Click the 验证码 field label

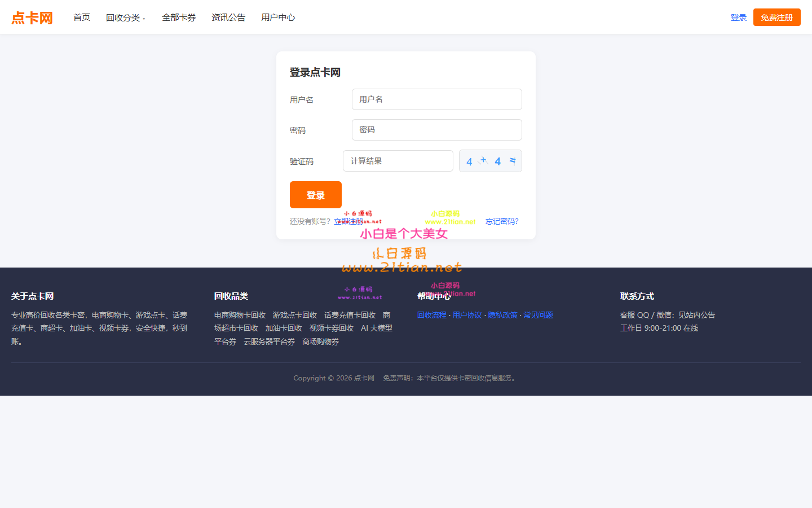(x=302, y=161)
